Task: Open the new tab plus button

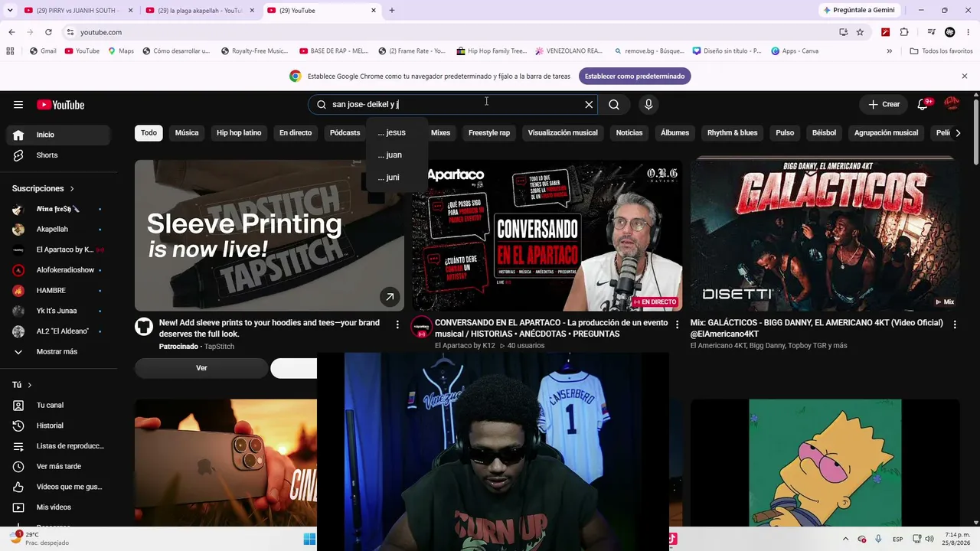Action: point(392,11)
